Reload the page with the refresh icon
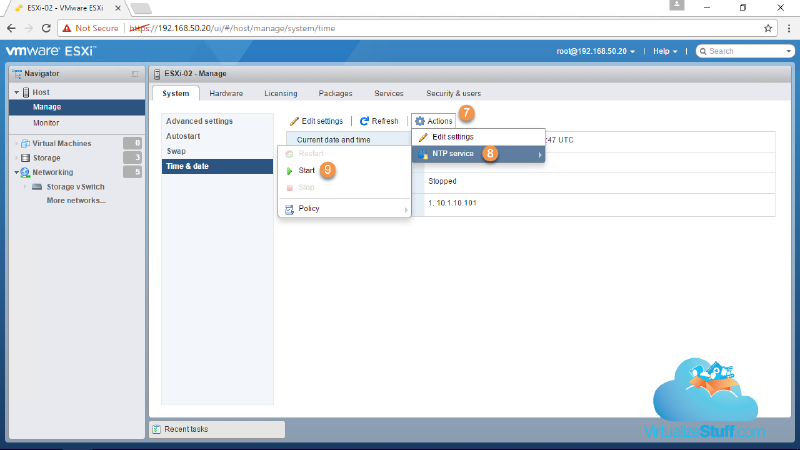The image size is (800, 450). (46, 28)
